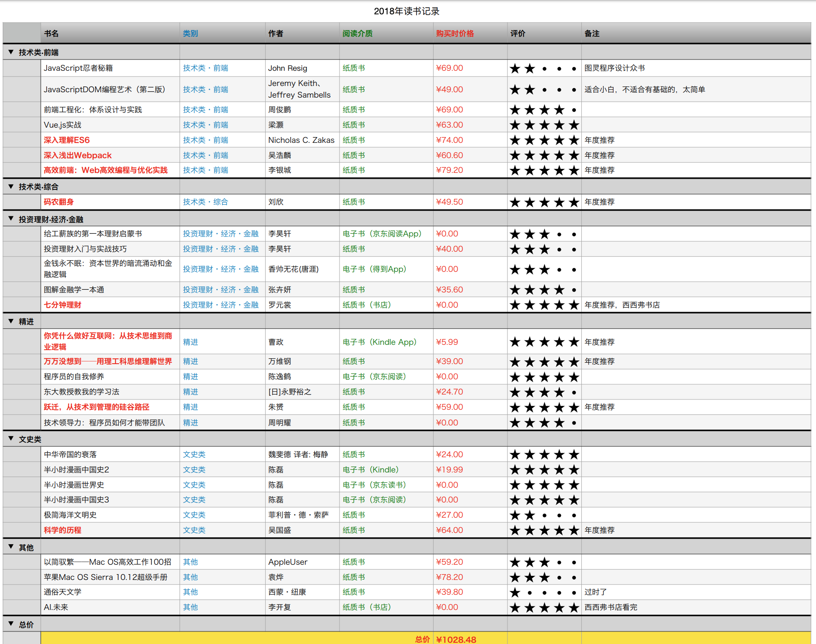Select the cell 半小时漫画世界史
The height and width of the screenshot is (644, 816).
click(110, 485)
